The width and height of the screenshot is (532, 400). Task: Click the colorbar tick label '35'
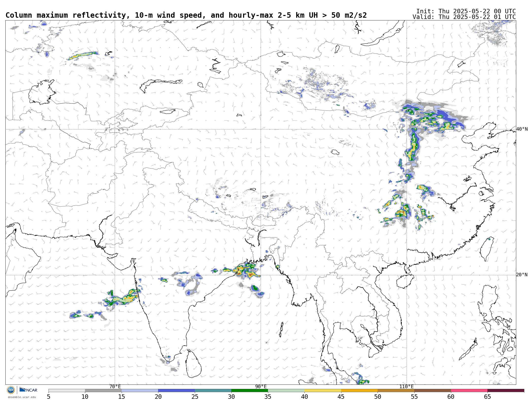click(x=268, y=397)
